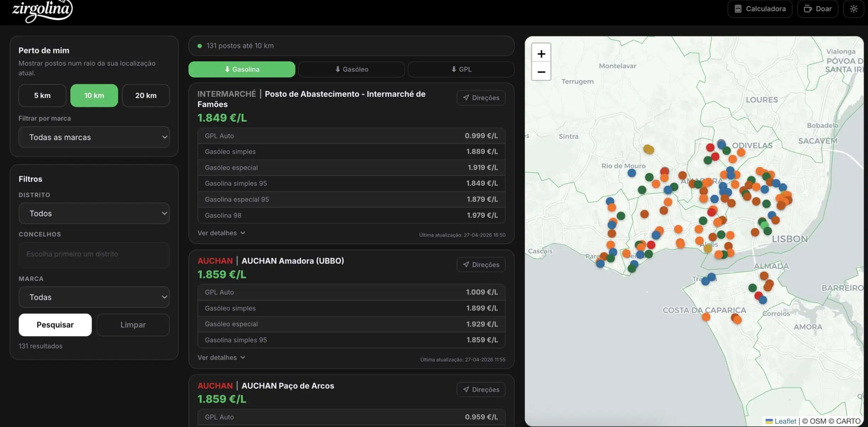
Task: Open the Leaflet attribution link
Action: pyautogui.click(x=785, y=421)
